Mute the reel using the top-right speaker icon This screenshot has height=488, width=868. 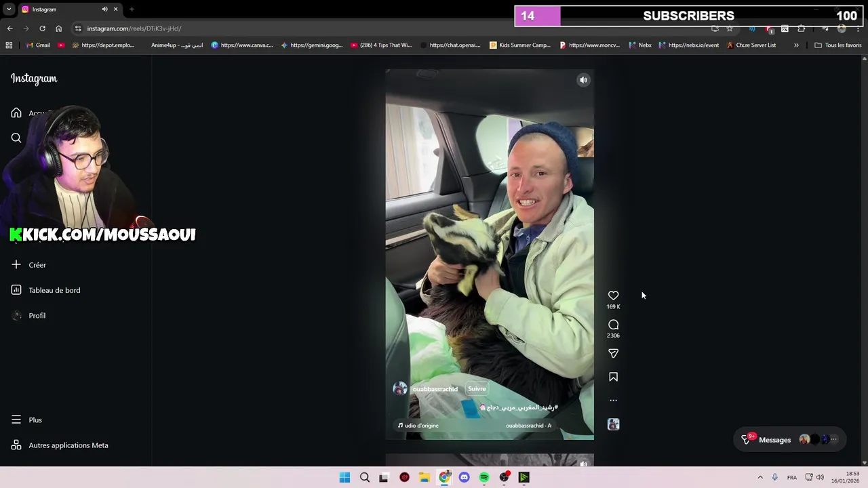pyautogui.click(x=583, y=80)
